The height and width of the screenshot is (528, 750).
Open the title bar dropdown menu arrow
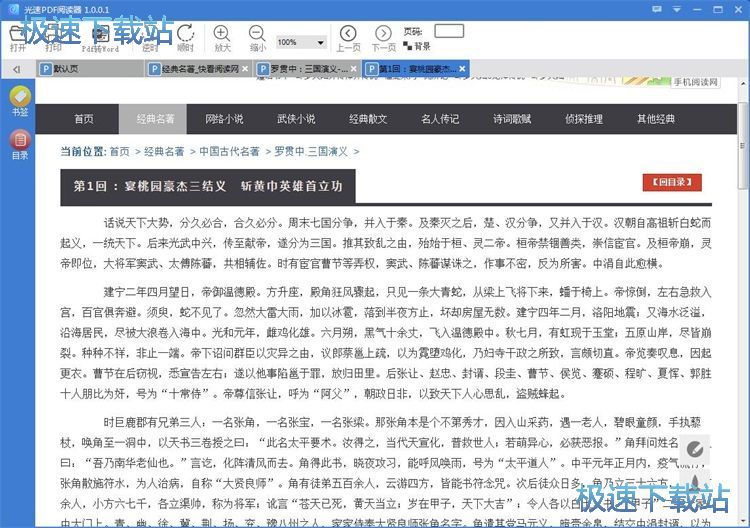[x=677, y=9]
